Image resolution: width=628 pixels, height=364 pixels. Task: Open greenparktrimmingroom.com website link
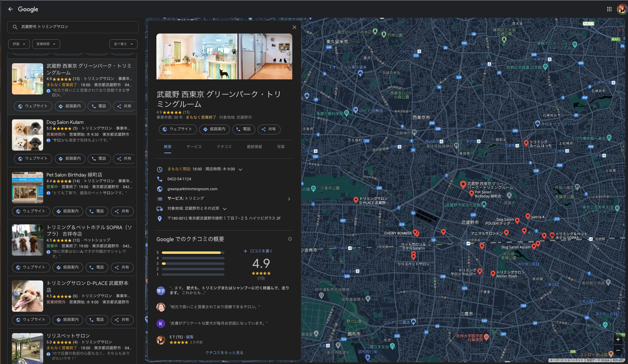192,189
